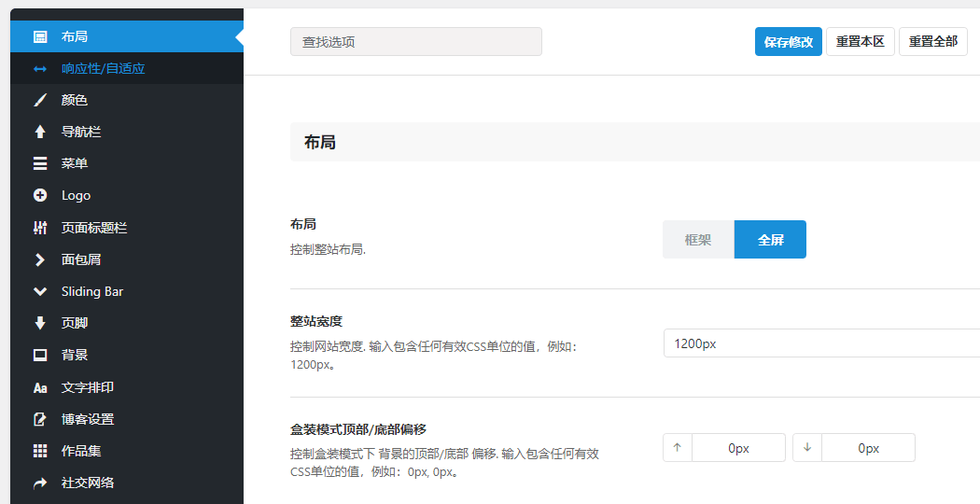Open the 响应性/自适应 submenu item
This screenshot has height=504, width=980.
click(103, 68)
